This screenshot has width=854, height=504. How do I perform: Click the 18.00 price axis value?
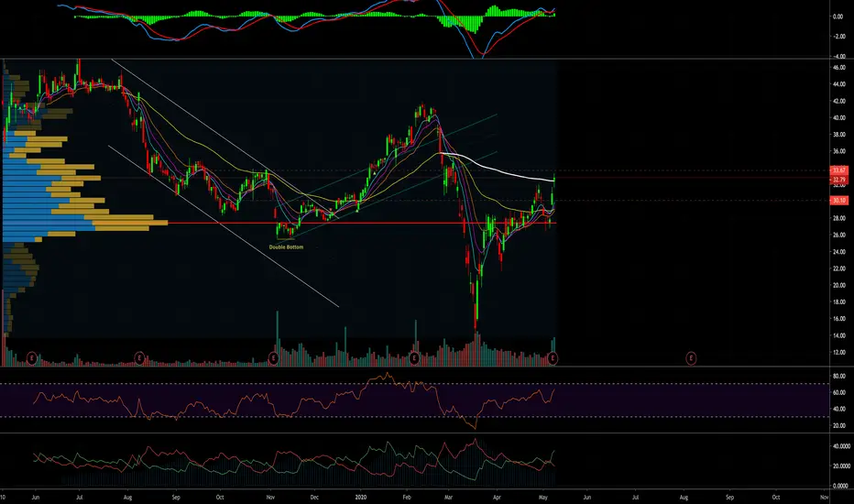click(x=838, y=301)
